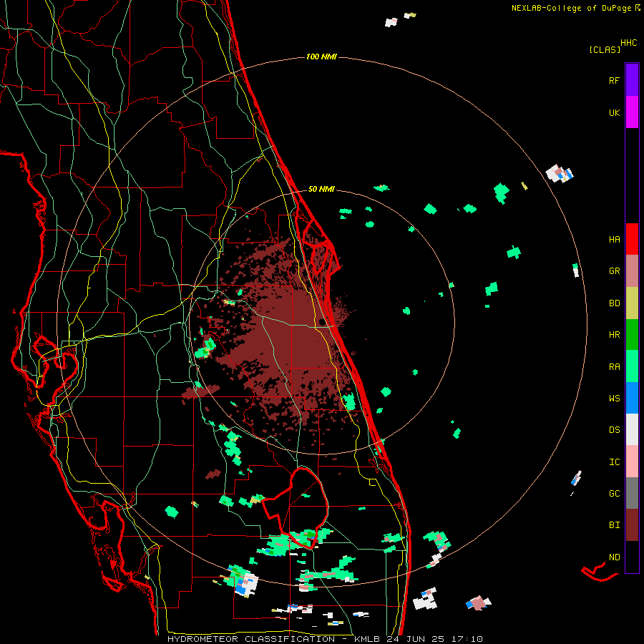Click the ND black legend swatch
The width and height of the screenshot is (644, 644).
(x=632, y=557)
